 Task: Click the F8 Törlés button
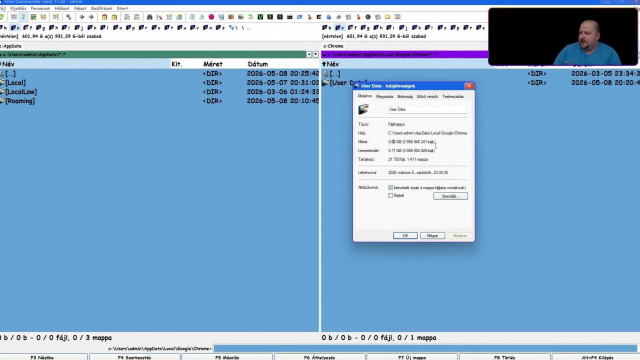(x=504, y=357)
